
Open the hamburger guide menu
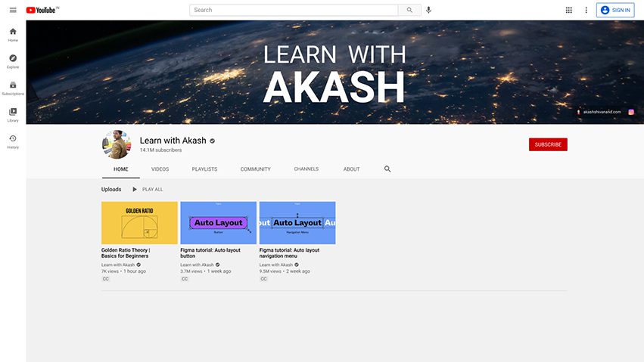pos(13,10)
